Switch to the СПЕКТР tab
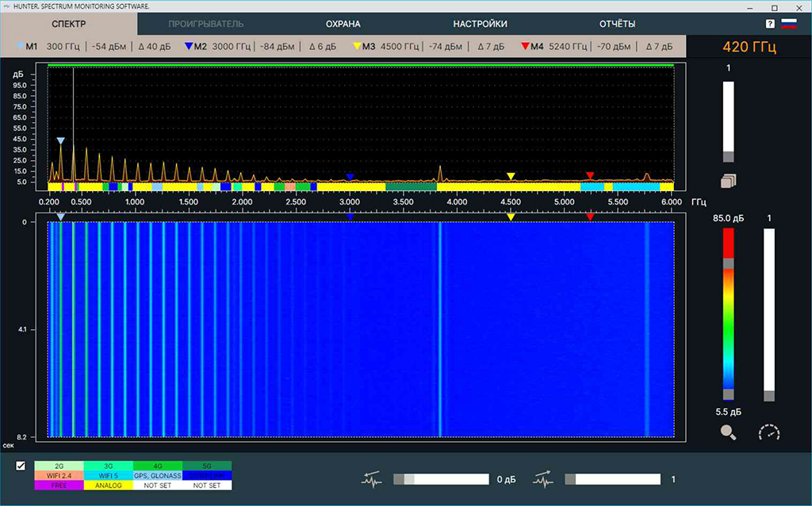Screen dimensions: 812x506 click(x=69, y=24)
